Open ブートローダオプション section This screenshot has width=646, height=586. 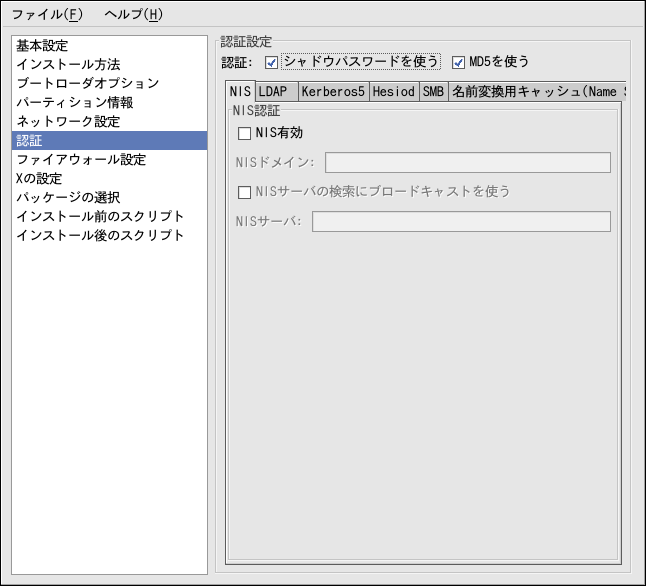tap(88, 84)
